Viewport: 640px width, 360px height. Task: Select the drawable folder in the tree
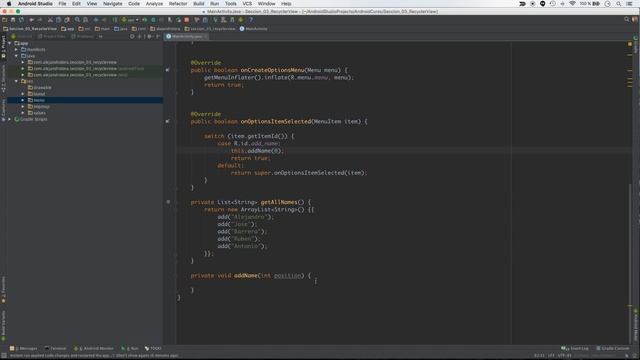[x=40, y=87]
